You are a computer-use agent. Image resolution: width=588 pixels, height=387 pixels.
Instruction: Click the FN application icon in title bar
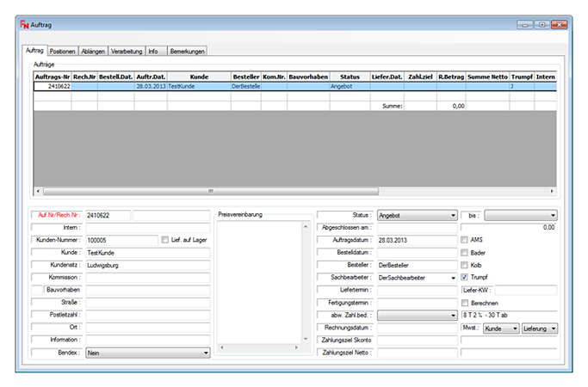tap(24, 24)
